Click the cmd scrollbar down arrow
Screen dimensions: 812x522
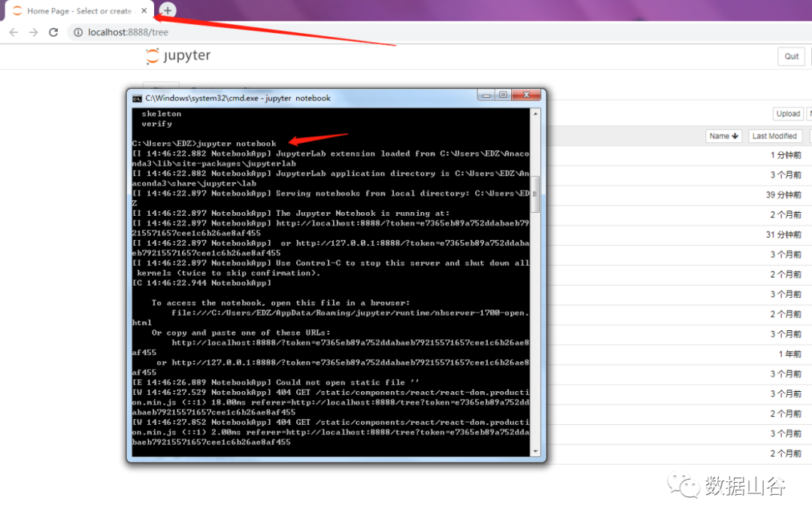tap(535, 451)
